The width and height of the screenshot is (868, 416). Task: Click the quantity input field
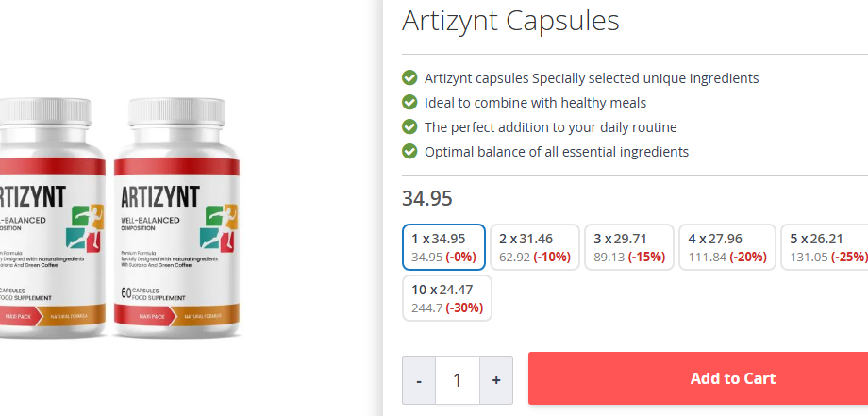tap(458, 380)
